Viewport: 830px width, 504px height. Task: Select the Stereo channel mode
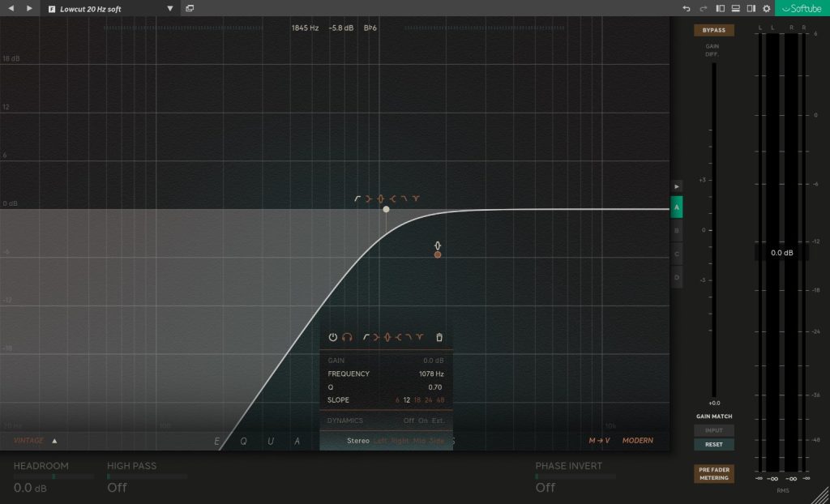[358, 441]
